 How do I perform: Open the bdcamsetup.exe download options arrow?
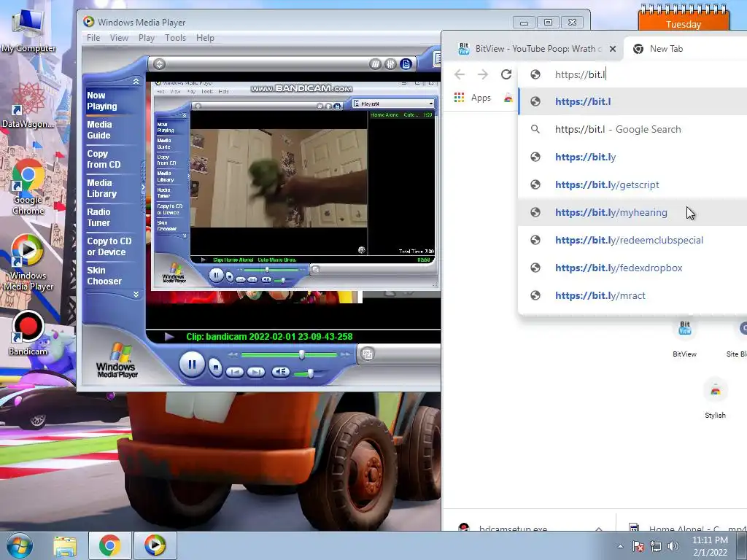click(599, 528)
